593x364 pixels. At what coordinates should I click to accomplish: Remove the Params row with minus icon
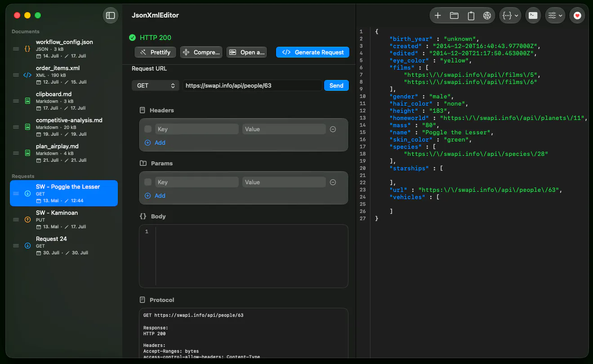pos(333,182)
